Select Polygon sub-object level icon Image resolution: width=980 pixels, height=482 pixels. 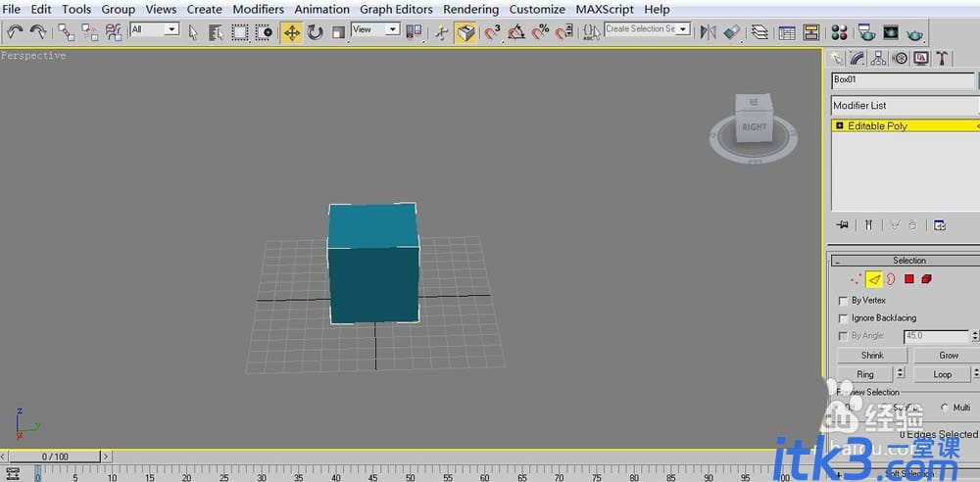coord(909,279)
